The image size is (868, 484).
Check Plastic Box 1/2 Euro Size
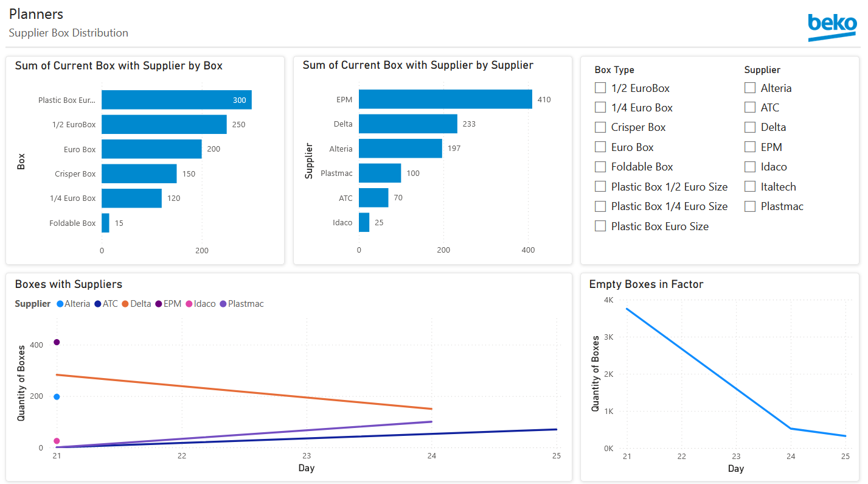coord(600,186)
